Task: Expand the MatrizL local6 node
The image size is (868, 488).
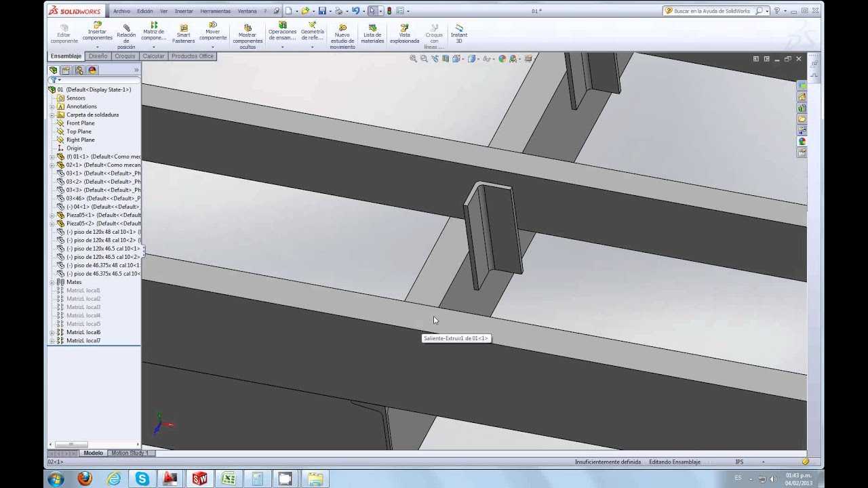Action: point(52,332)
